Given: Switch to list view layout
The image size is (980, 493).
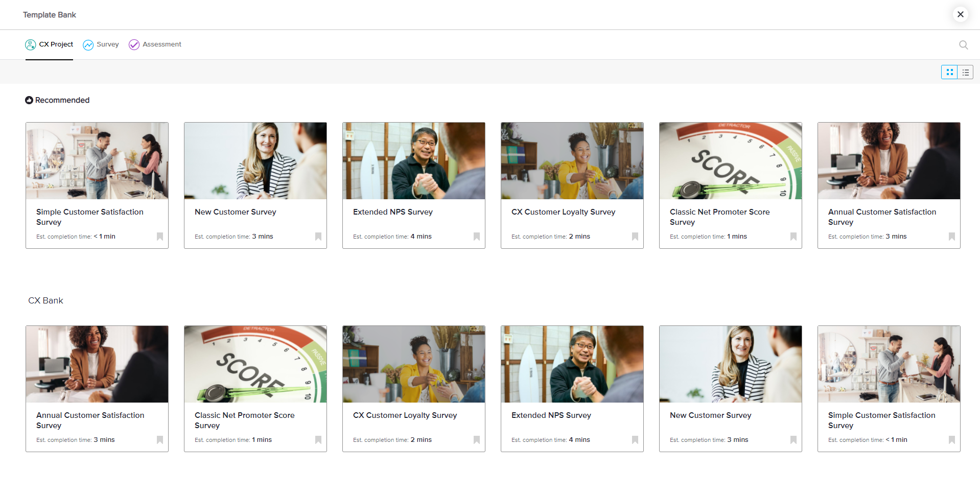Looking at the screenshot, I should tap(965, 73).
